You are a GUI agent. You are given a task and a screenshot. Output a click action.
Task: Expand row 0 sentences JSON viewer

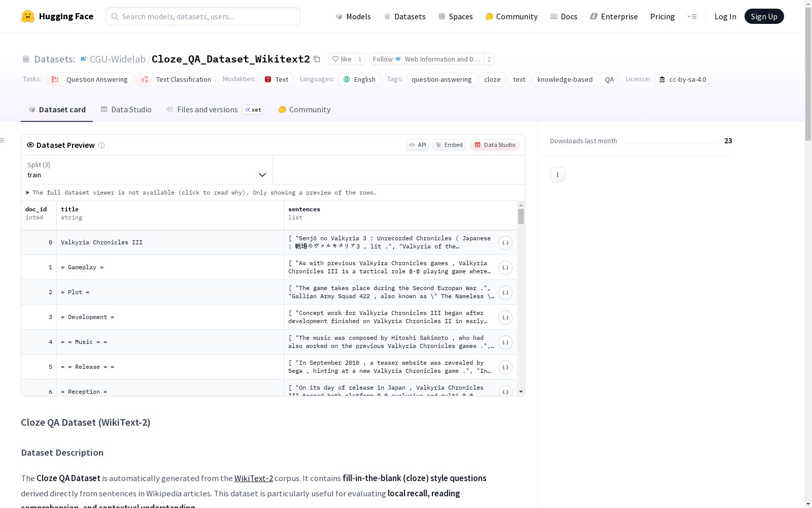[x=505, y=243]
